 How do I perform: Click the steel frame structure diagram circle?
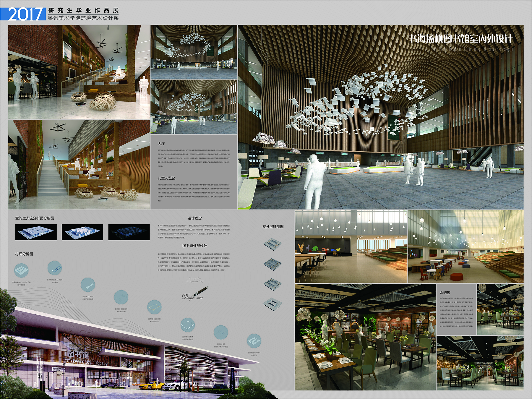click(221, 333)
